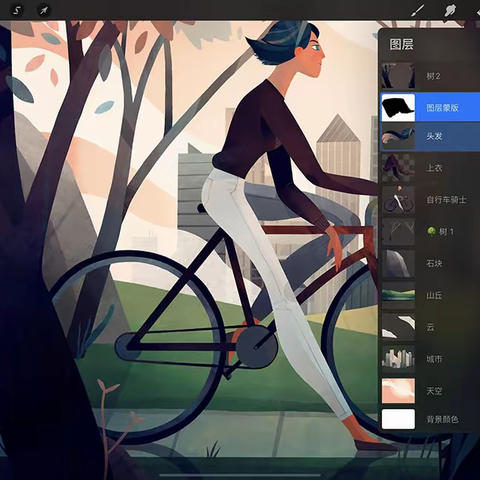
Task: Click the 树2 layer thumbnail
Action: (x=398, y=75)
